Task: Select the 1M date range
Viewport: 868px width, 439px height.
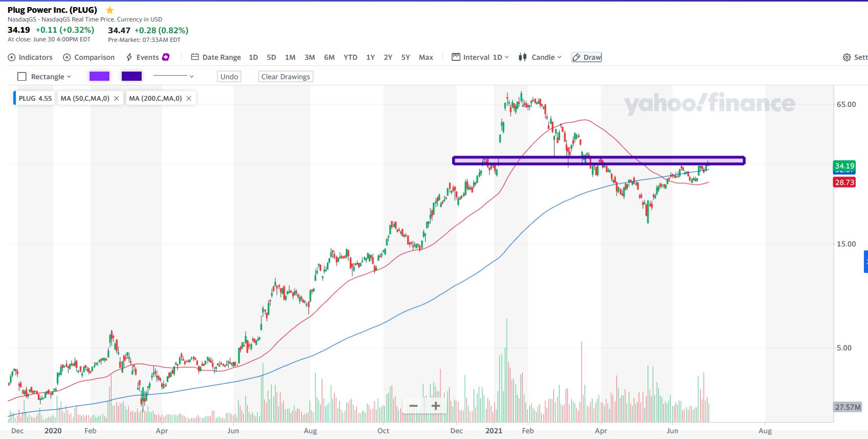Action: click(x=290, y=57)
